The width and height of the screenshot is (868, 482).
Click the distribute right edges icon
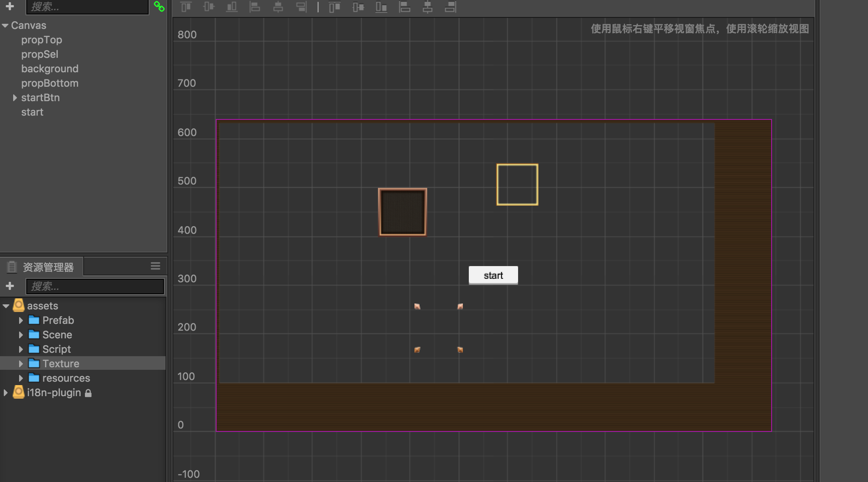click(451, 7)
